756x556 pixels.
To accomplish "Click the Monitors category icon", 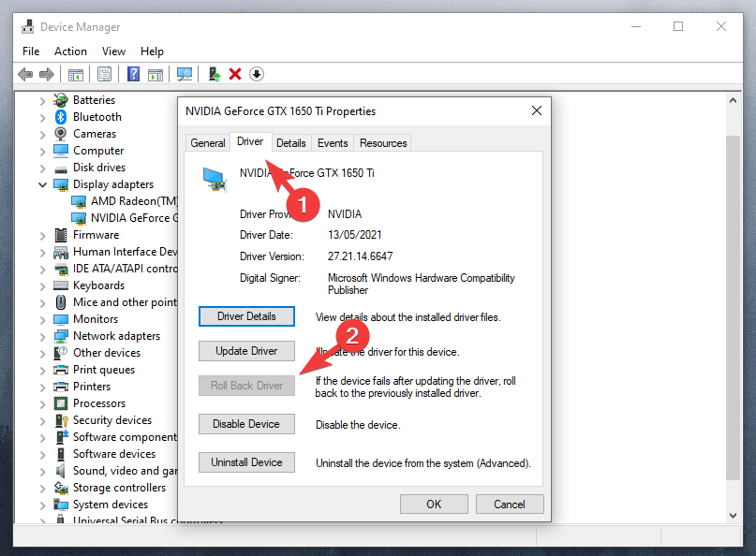I will point(61,319).
